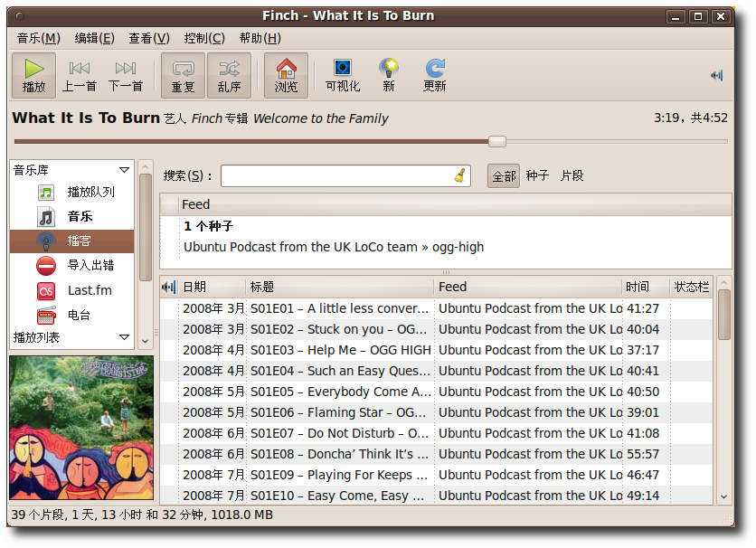Click the source list scroll-up arrow

coord(145,167)
